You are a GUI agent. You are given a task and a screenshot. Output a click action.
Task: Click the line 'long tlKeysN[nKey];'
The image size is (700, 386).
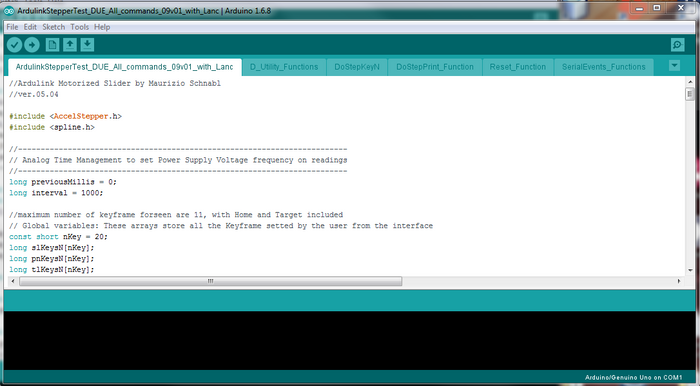(52, 270)
